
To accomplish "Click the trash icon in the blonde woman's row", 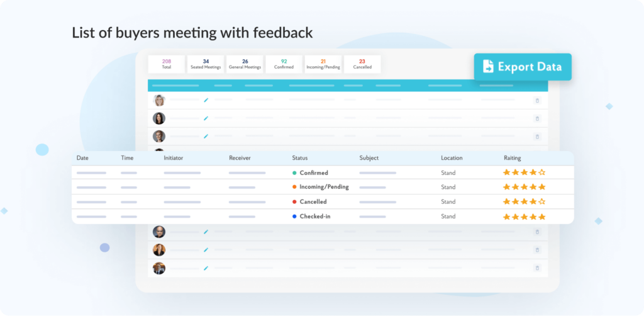I will (537, 100).
